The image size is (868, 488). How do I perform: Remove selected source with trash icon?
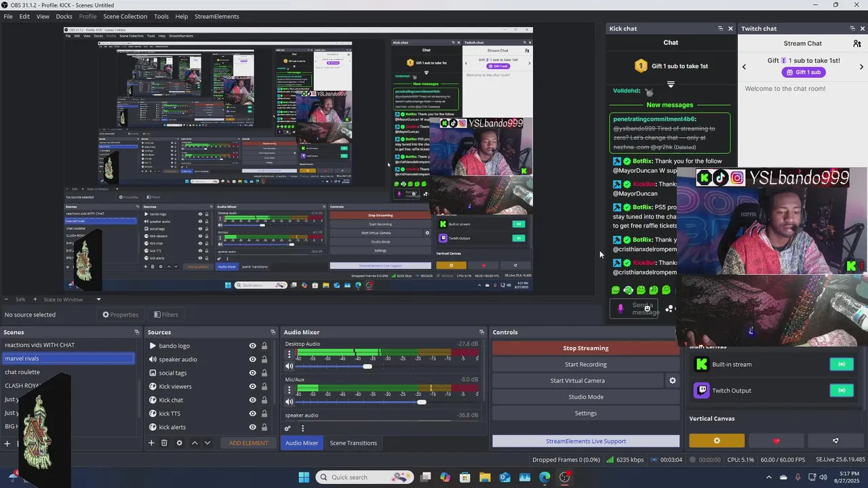coord(164,443)
